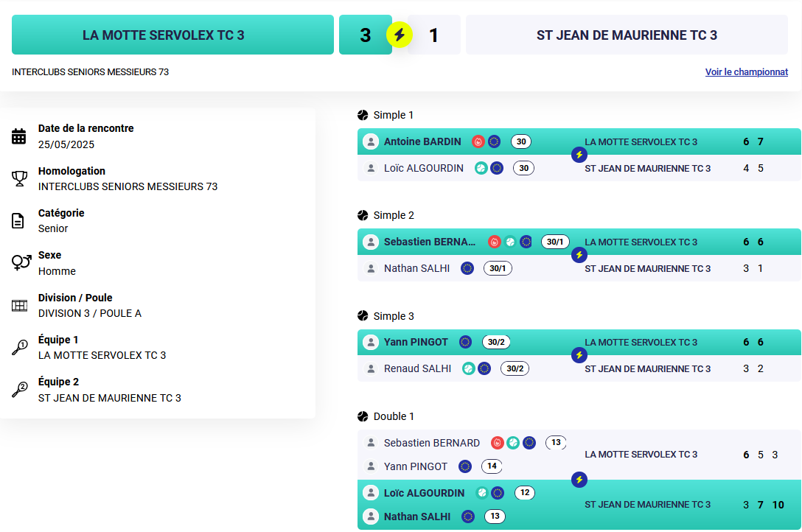Click Antoine BARDIN's red flame badge
Image resolution: width=802 pixels, height=532 pixels.
click(478, 141)
